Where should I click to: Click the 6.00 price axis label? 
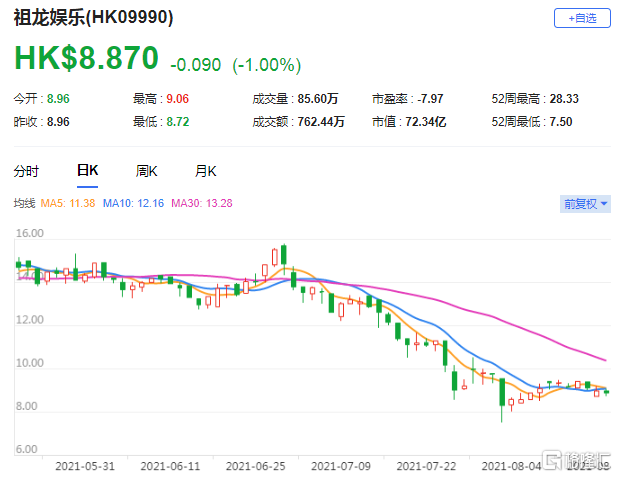pyautogui.click(x=26, y=449)
